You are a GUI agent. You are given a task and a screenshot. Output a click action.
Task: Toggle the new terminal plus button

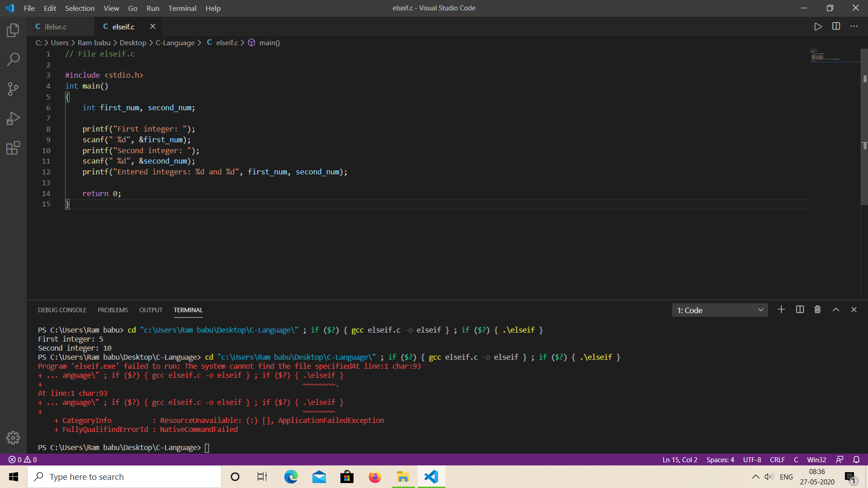[x=781, y=310]
